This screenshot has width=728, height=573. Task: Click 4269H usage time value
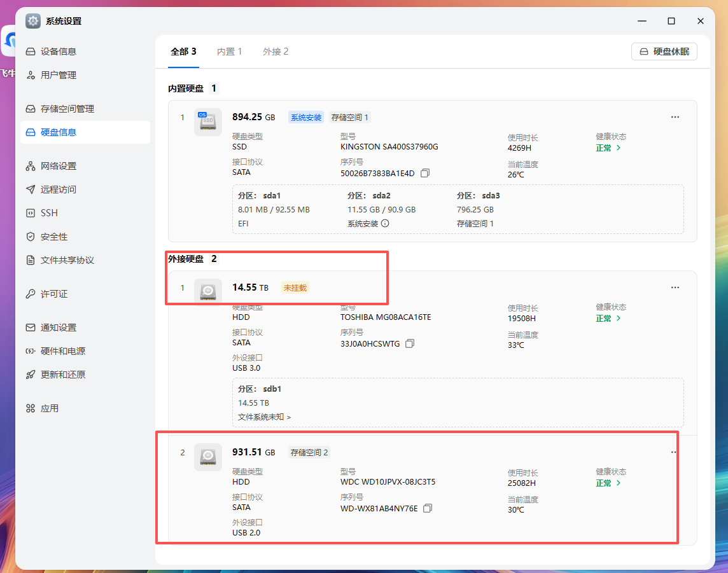519,148
